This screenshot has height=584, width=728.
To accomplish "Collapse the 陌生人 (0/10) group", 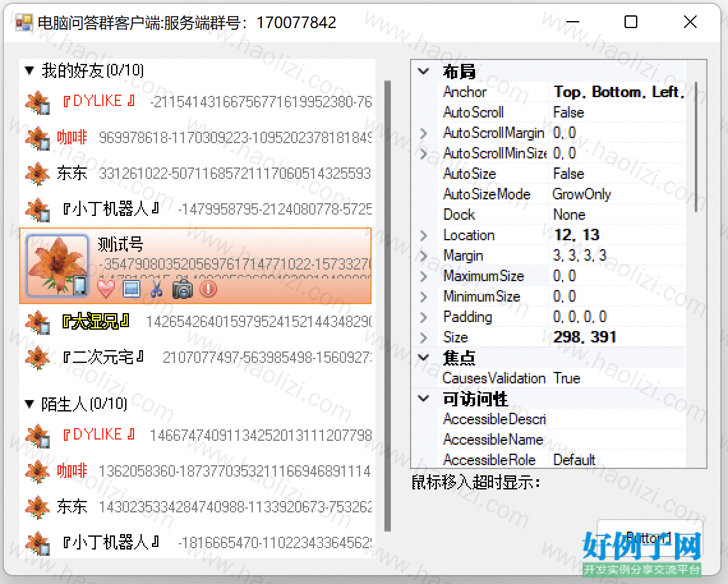I will (x=30, y=404).
